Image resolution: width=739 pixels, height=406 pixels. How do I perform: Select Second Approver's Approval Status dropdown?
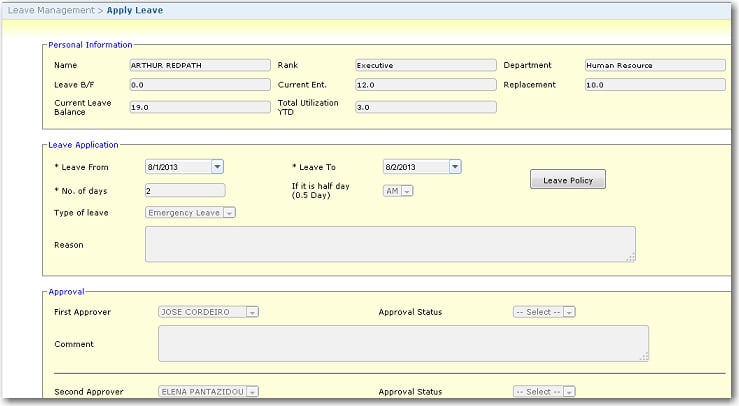click(569, 392)
